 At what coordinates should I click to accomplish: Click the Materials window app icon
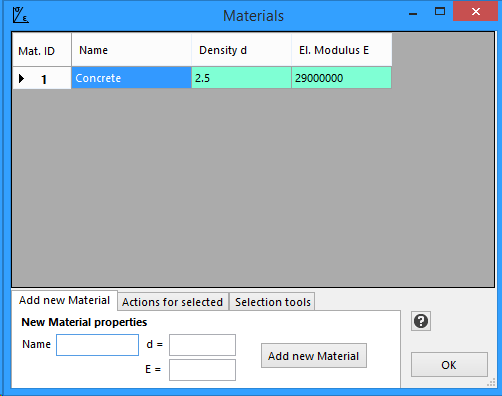pyautogui.click(x=21, y=15)
